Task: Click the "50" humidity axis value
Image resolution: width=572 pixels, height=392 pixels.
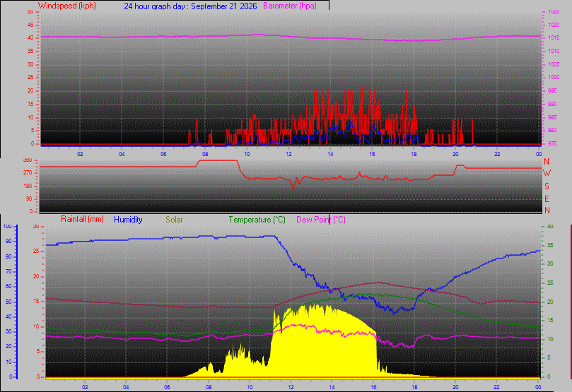Action: point(8,302)
